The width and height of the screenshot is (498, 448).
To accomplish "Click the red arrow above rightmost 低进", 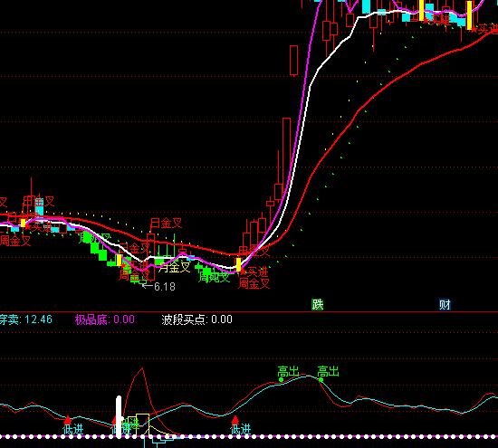I will click(235, 420).
